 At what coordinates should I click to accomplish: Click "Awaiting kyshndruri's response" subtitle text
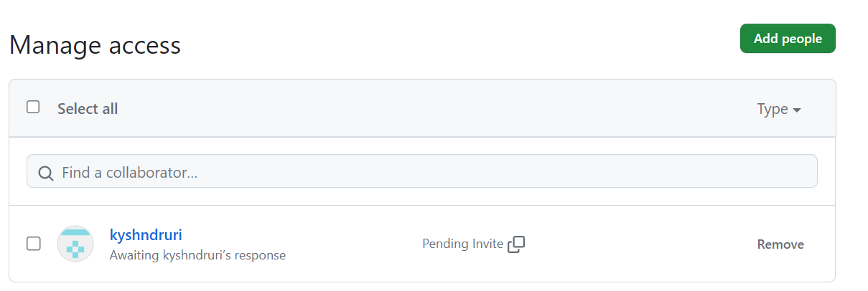[x=197, y=255]
